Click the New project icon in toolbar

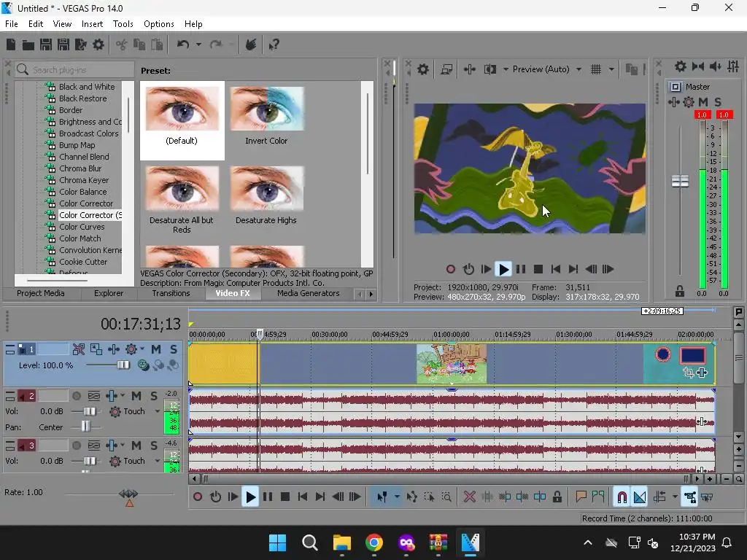coord(11,44)
